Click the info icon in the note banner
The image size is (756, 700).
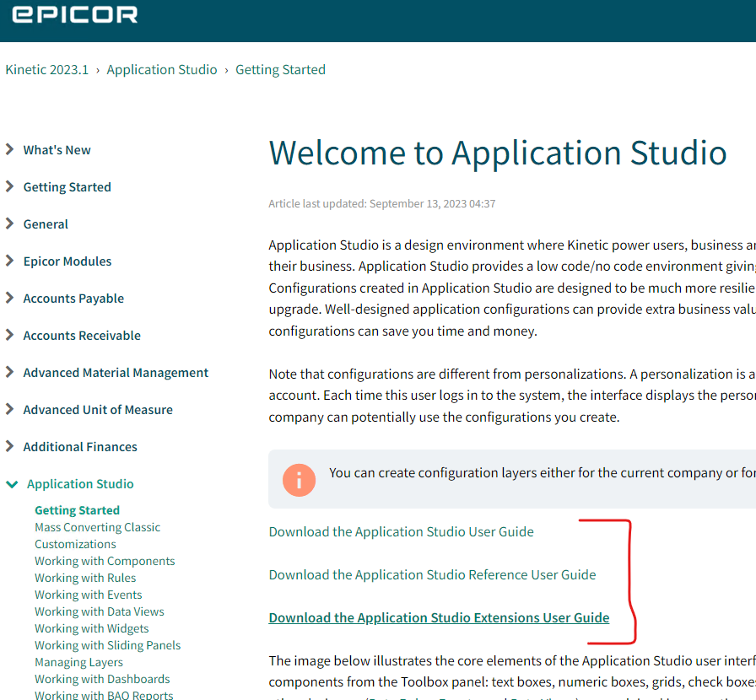(299, 479)
